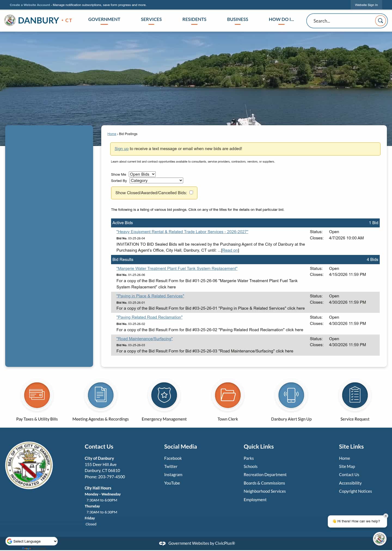The width and height of the screenshot is (392, 551).
Task: Open Parks quick link
Action: (x=249, y=458)
